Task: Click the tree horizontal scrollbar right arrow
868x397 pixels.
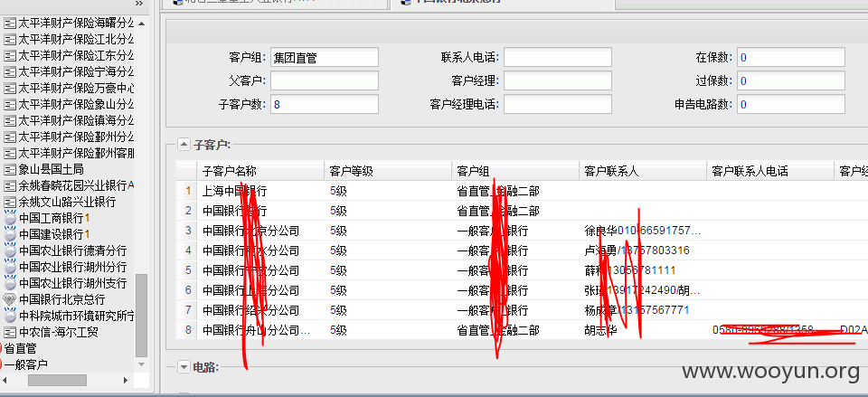Action: pos(126,381)
